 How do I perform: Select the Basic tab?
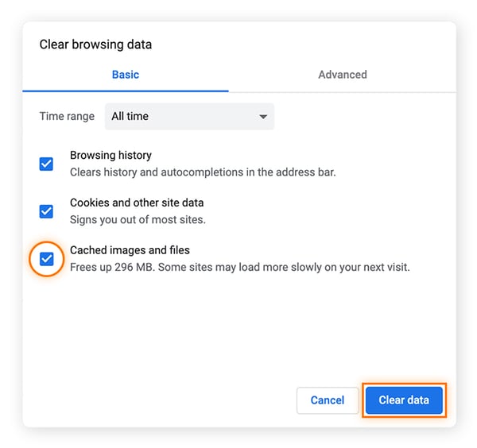(126, 75)
